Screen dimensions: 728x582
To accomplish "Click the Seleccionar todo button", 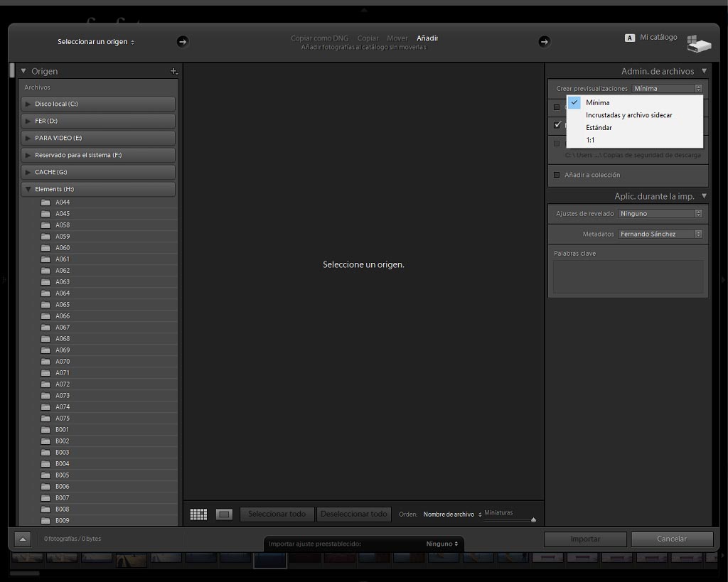I will pyautogui.click(x=277, y=514).
